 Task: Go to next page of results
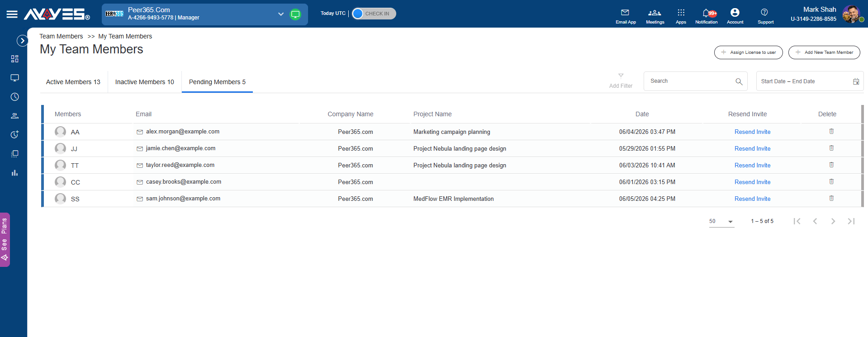(833, 221)
